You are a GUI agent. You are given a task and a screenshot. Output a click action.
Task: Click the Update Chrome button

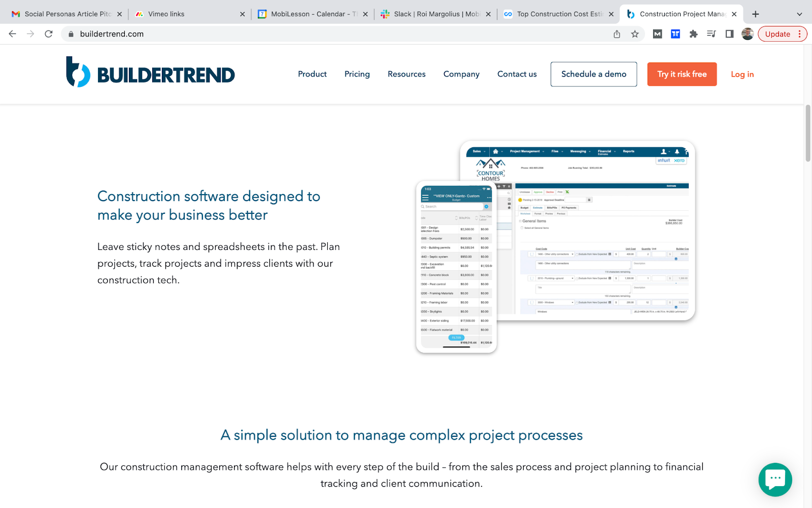pyautogui.click(x=777, y=34)
